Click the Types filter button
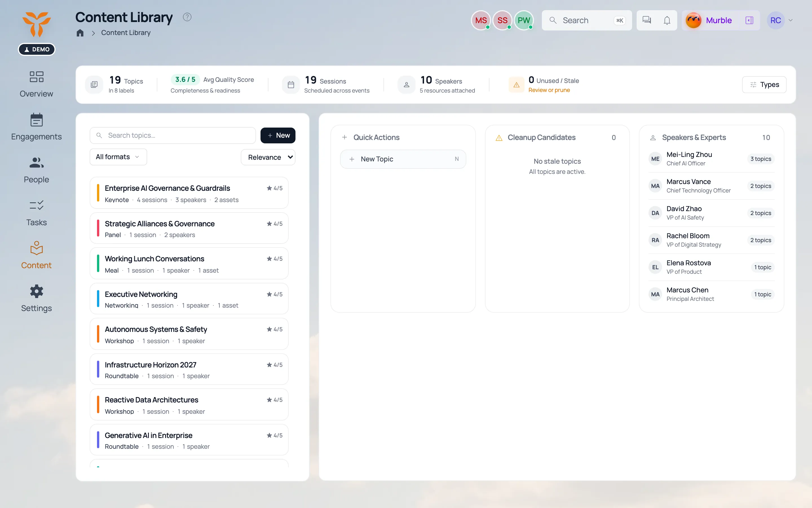The image size is (812, 508). 764,85
